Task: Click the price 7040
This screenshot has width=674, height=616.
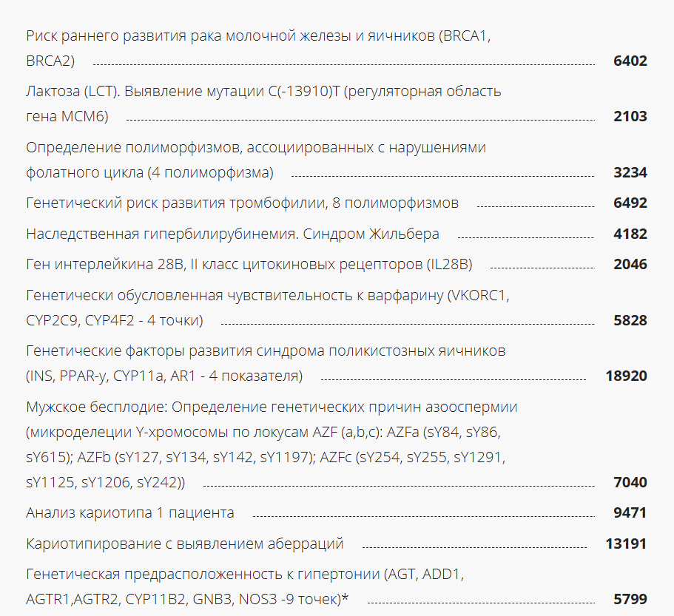Action: click(630, 482)
